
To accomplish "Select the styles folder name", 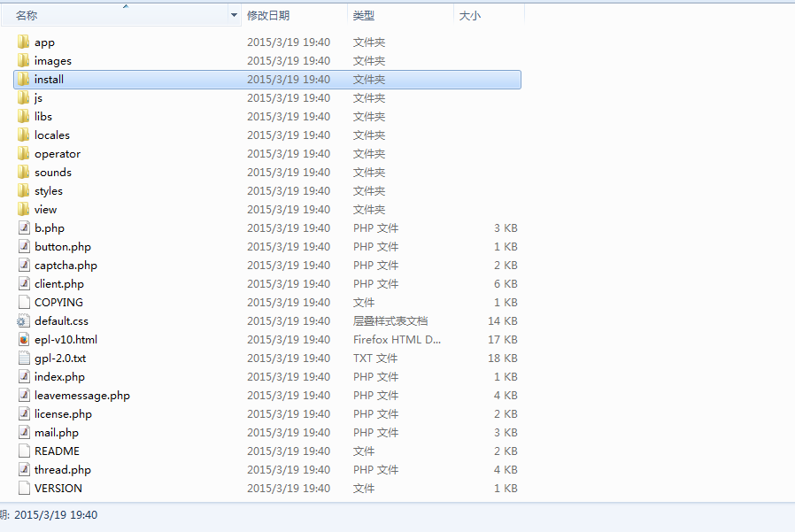I will pos(49,191).
